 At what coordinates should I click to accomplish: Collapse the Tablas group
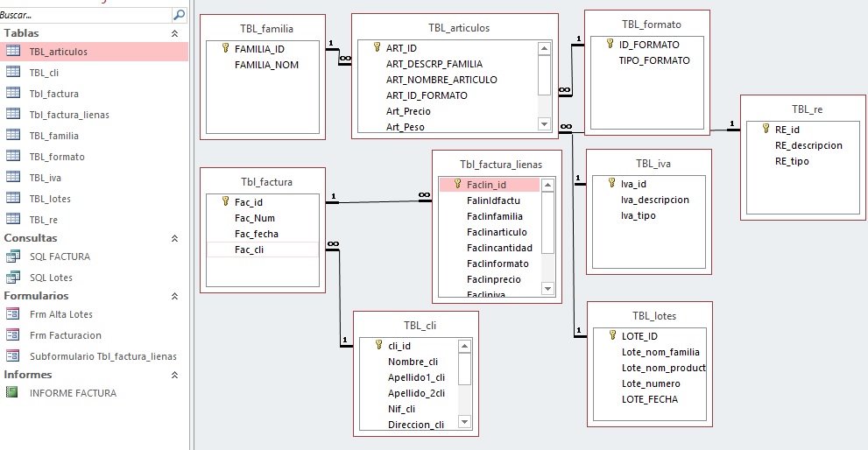(174, 33)
